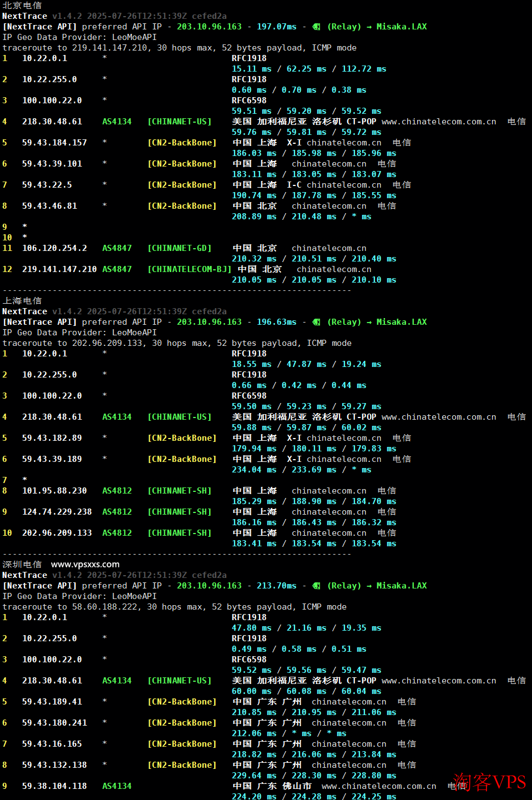Click the relay icon in the Shanghai trace header

pyautogui.click(x=316, y=322)
